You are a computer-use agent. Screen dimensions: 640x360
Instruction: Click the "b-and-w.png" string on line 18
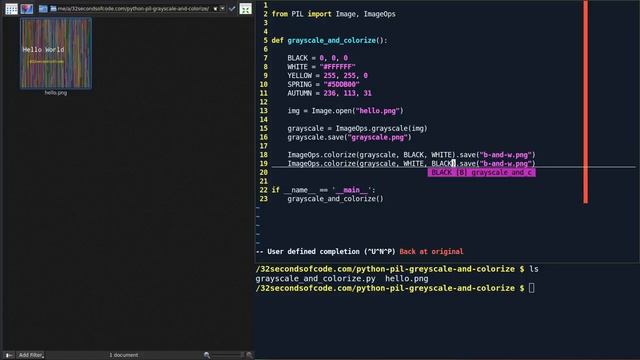[506, 155]
